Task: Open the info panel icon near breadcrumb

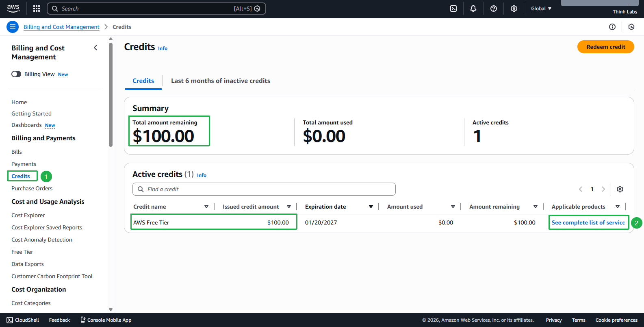Action: coord(612,27)
